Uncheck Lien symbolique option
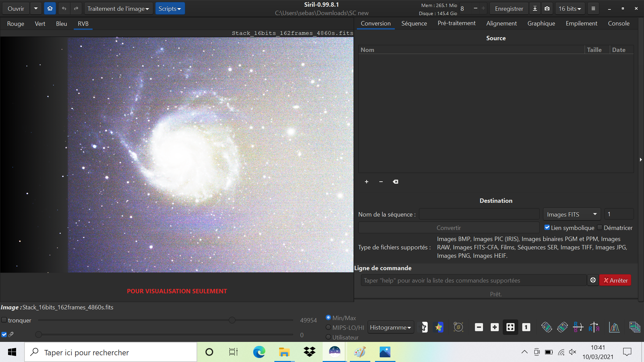Image resolution: width=644 pixels, height=362 pixels. coord(547,228)
